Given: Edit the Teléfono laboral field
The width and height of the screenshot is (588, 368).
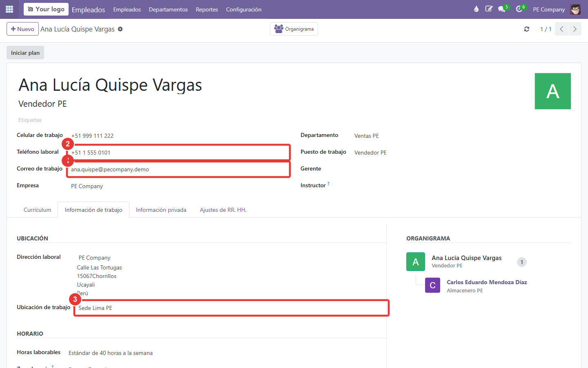Looking at the screenshot, I should (x=180, y=153).
